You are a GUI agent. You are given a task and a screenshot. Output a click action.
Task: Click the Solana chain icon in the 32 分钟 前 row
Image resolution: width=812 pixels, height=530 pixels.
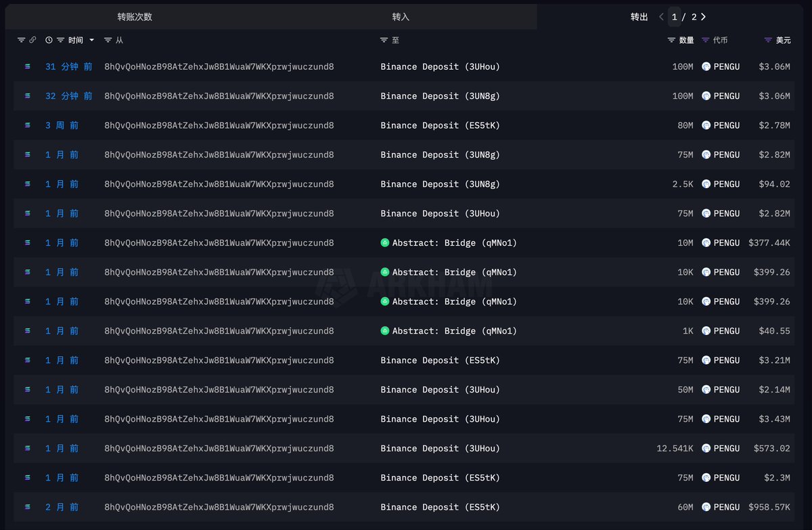coord(28,96)
